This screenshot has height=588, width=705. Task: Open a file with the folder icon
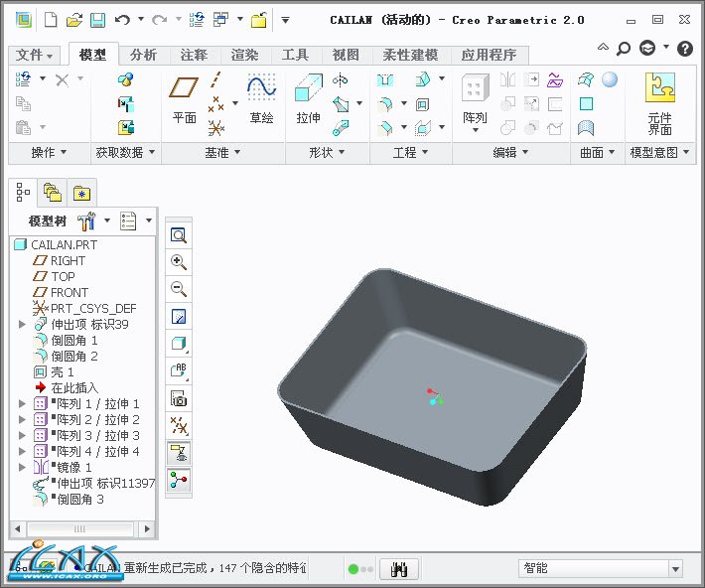point(74,20)
